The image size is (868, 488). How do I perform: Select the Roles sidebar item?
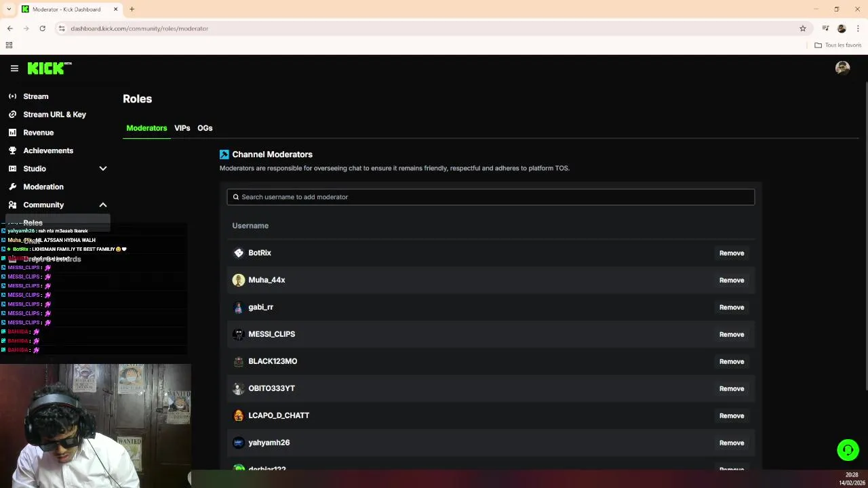(x=58, y=222)
